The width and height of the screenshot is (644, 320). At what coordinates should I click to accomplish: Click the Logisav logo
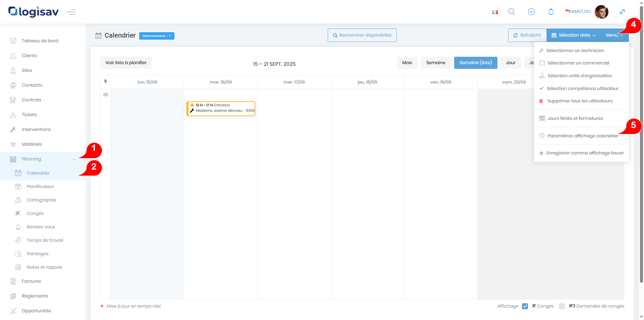pos(34,12)
